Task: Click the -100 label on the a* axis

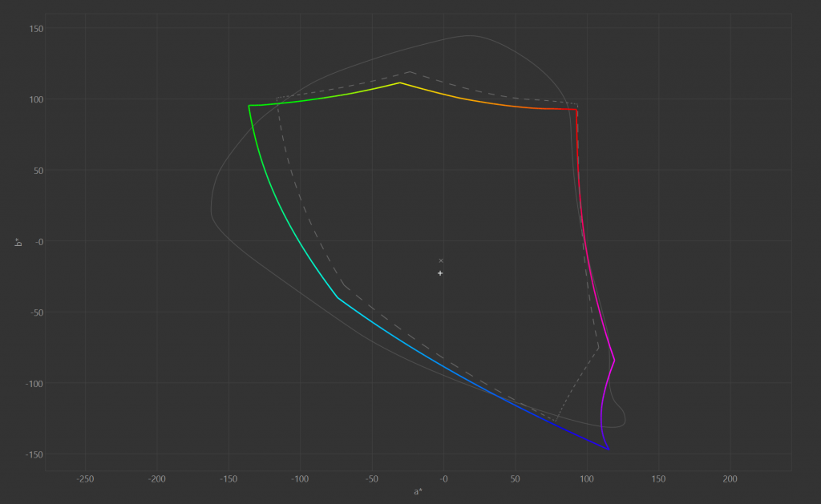Action: tap(300, 479)
